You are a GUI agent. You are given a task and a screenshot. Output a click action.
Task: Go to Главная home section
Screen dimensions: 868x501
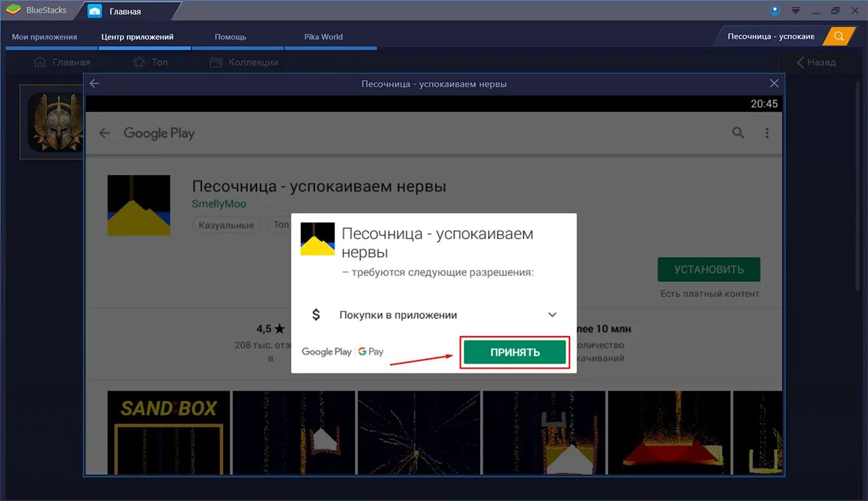pyautogui.click(x=61, y=62)
